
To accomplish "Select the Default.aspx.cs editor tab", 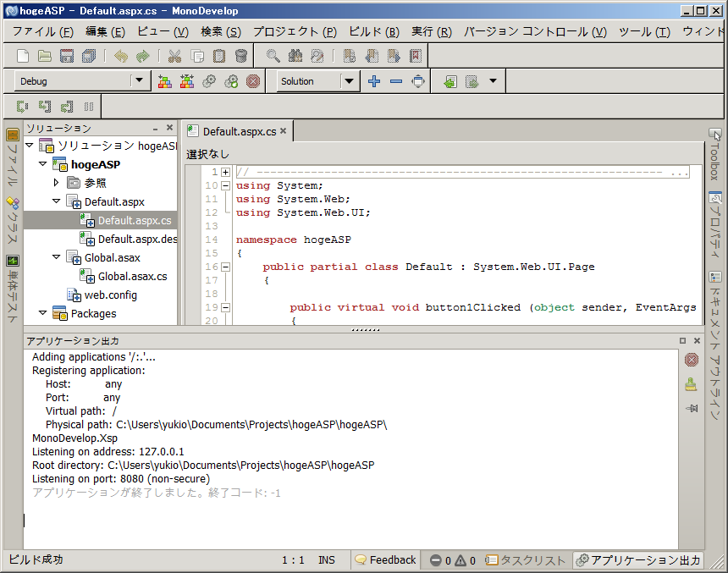I will [239, 131].
